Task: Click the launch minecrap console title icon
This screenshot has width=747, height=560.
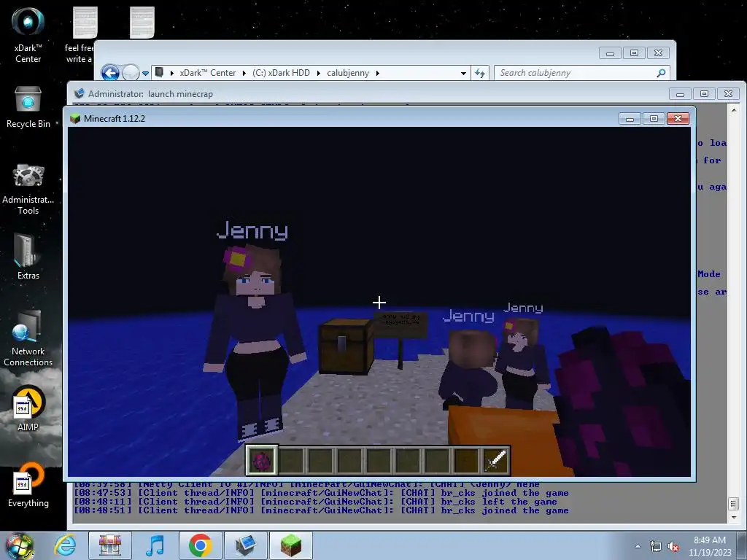Action: click(x=80, y=94)
